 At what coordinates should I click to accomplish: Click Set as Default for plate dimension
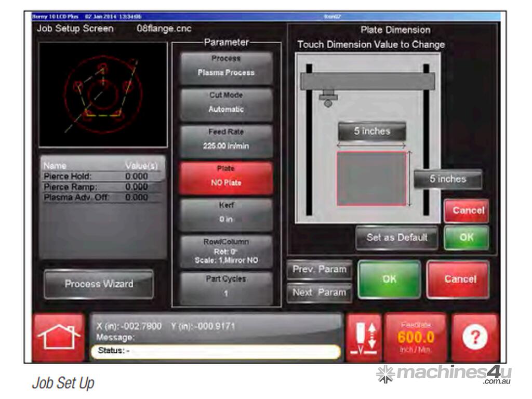click(396, 237)
